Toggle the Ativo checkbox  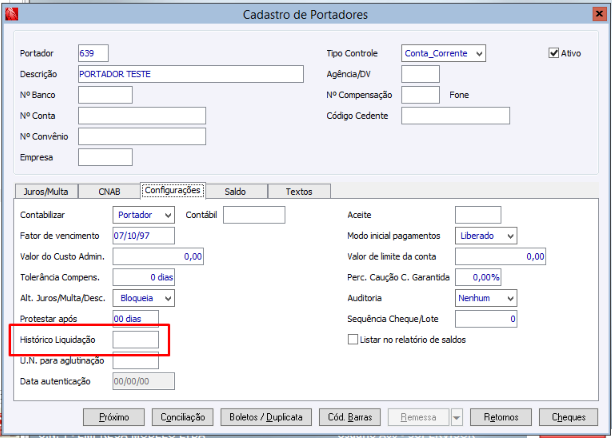tap(555, 53)
